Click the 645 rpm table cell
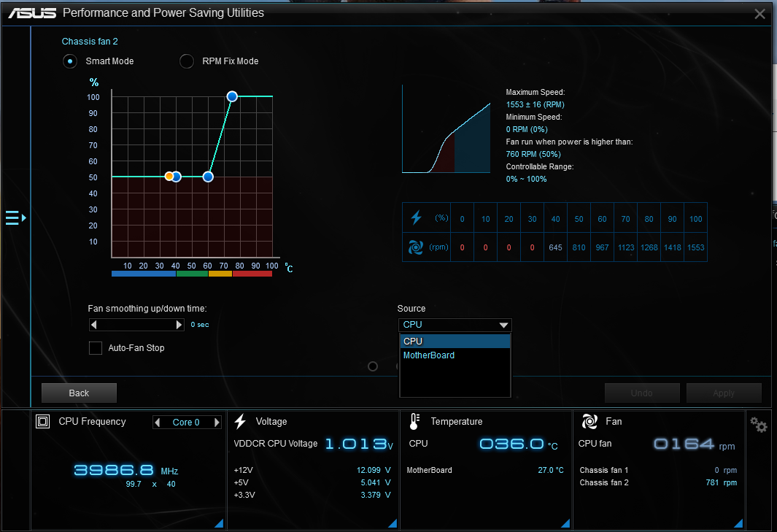777x532 pixels. point(555,247)
